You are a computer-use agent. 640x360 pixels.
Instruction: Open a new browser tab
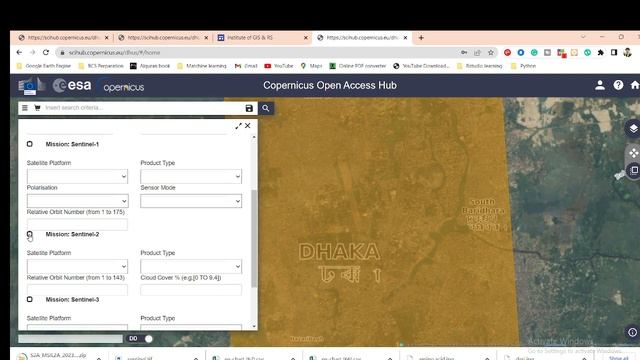421,38
